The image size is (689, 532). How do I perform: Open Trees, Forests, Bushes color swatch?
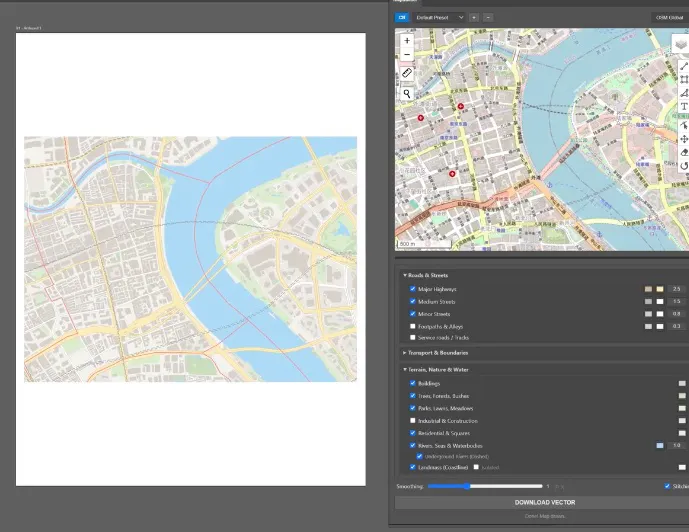coord(682,396)
